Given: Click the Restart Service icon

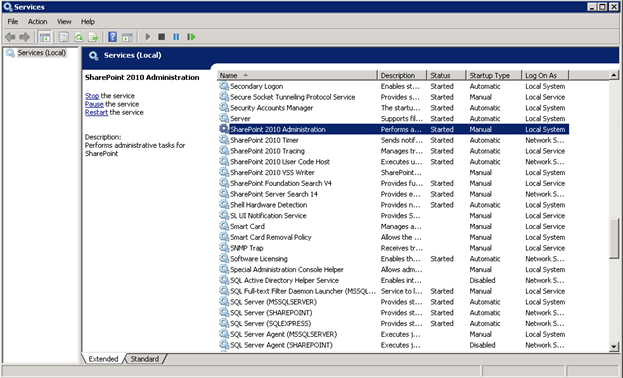Looking at the screenshot, I should tap(191, 37).
